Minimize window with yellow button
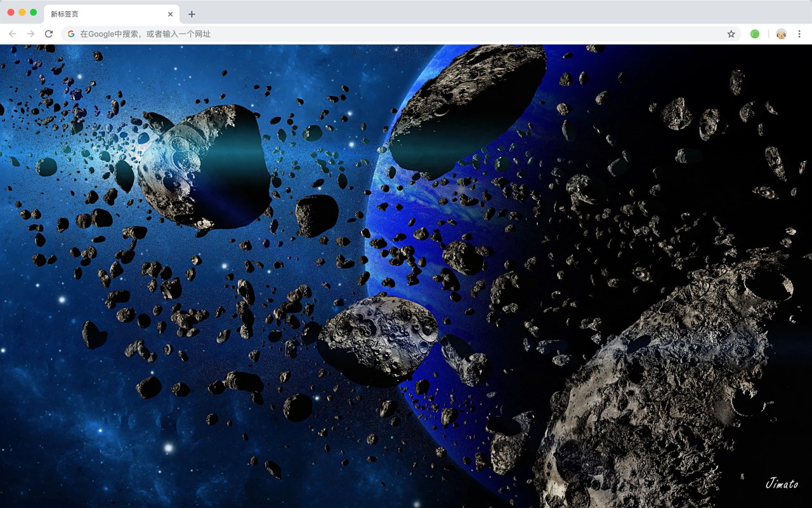The height and width of the screenshot is (508, 812). click(x=22, y=13)
